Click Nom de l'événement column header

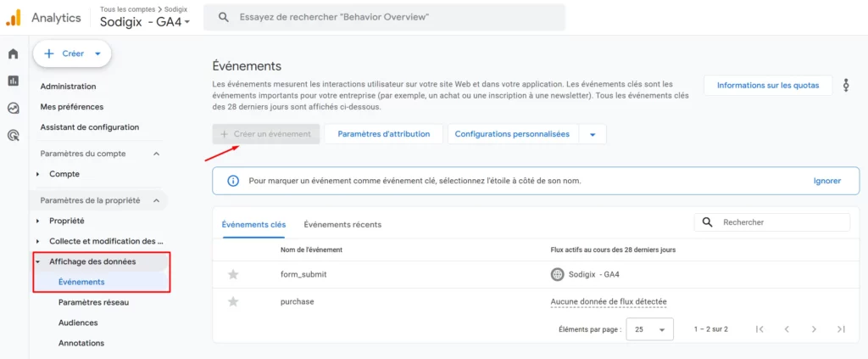click(311, 250)
